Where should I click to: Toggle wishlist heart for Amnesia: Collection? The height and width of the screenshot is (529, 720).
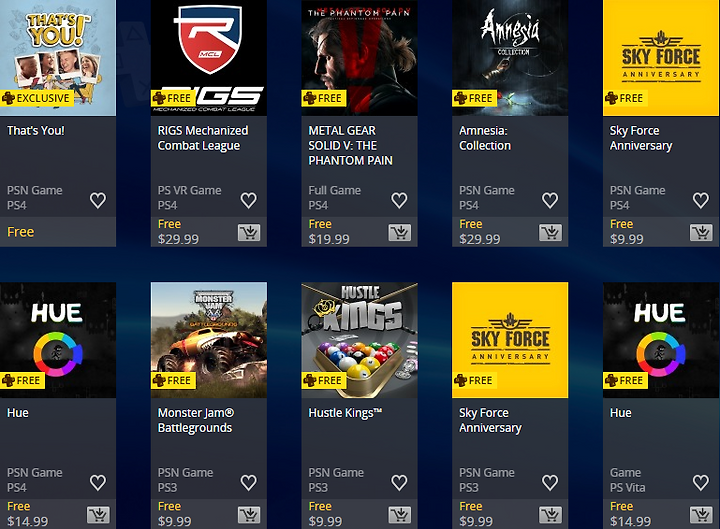click(x=550, y=200)
